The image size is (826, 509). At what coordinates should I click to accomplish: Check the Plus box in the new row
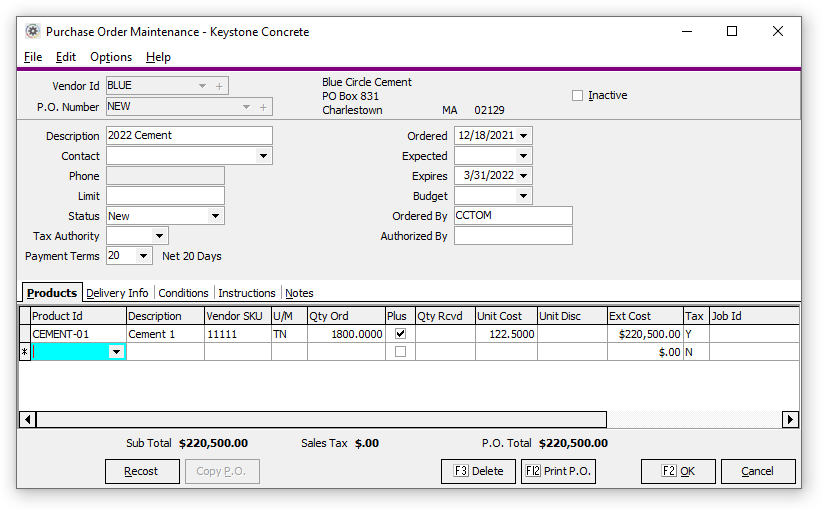tap(401, 352)
